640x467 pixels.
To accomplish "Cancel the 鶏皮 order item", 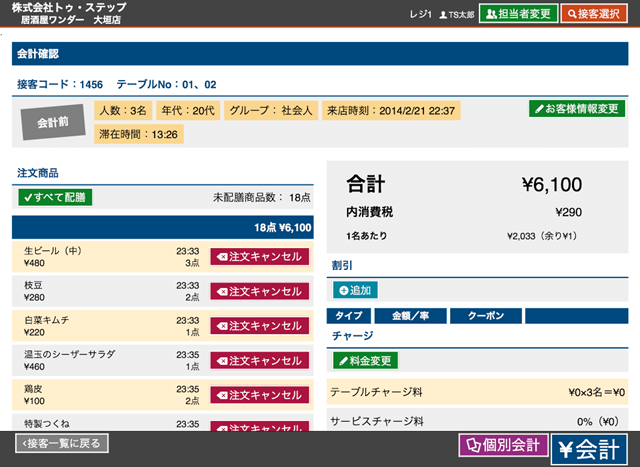I will point(259,396).
